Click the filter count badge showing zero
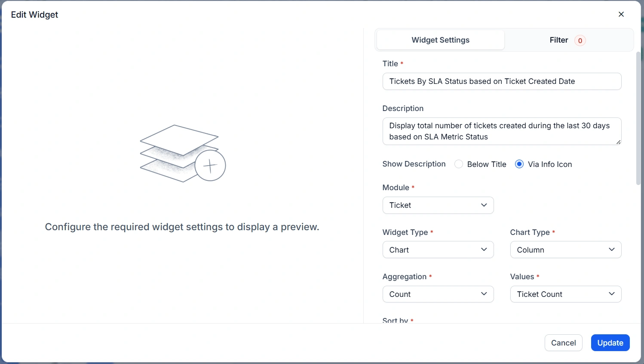The height and width of the screenshot is (364, 644). point(580,40)
